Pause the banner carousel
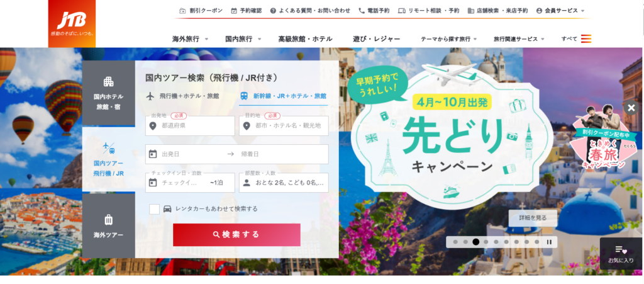 (549, 242)
